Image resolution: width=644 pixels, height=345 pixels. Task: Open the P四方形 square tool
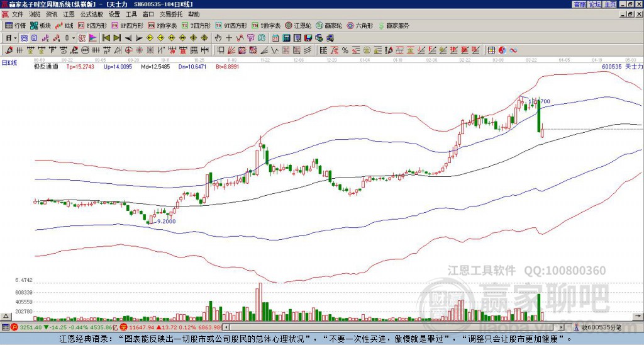tap(92, 25)
